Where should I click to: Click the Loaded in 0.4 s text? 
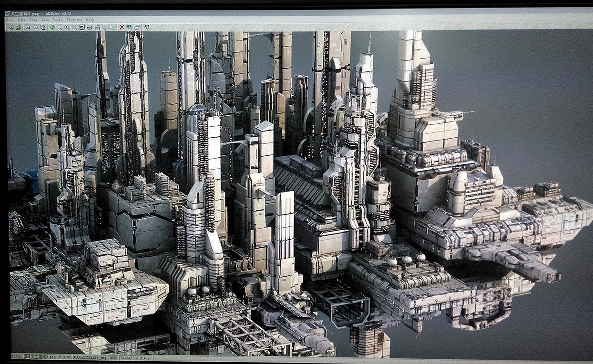[134, 357]
